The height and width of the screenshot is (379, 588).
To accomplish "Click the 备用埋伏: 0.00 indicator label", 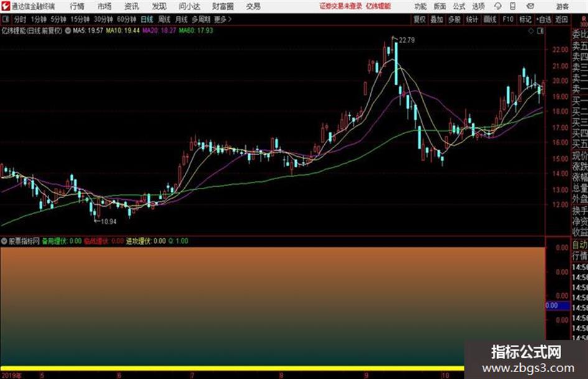I will pos(62,241).
